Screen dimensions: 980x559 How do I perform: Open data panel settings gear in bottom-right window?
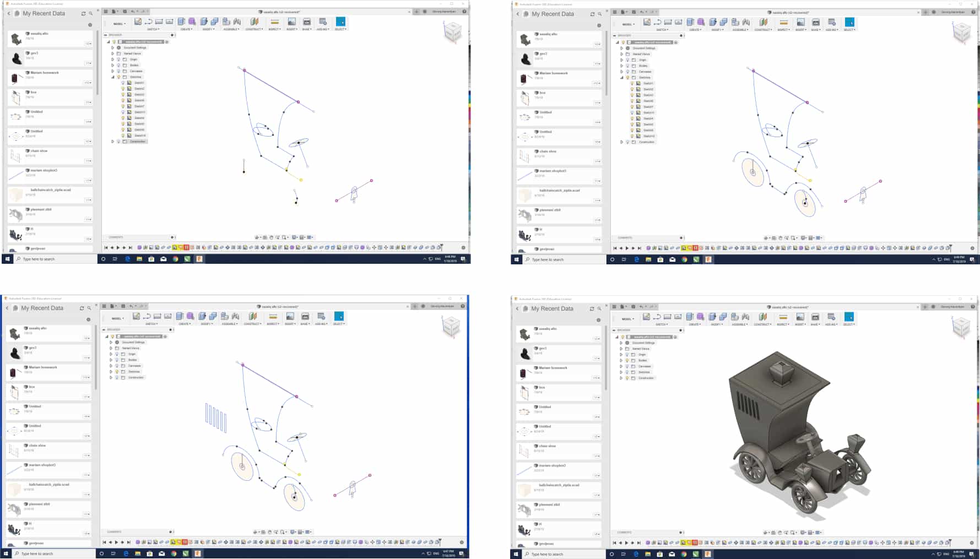click(599, 320)
